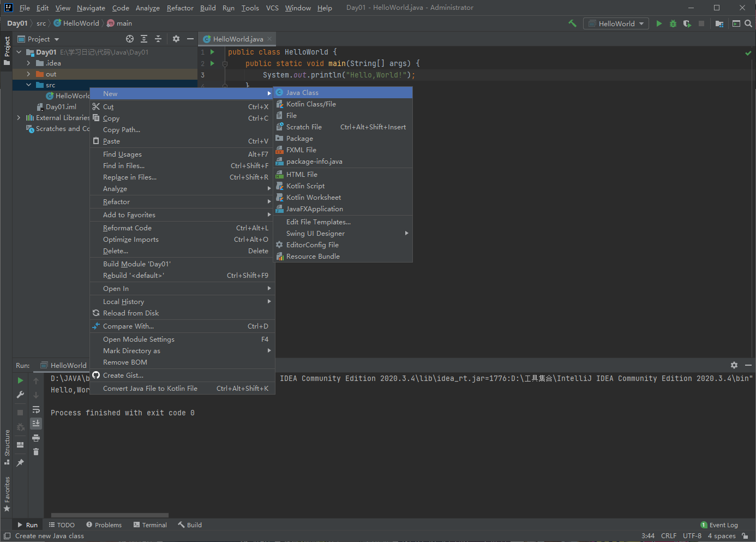Click the print icon in Run panel
Screen dimensions: 756x542
(x=36, y=438)
